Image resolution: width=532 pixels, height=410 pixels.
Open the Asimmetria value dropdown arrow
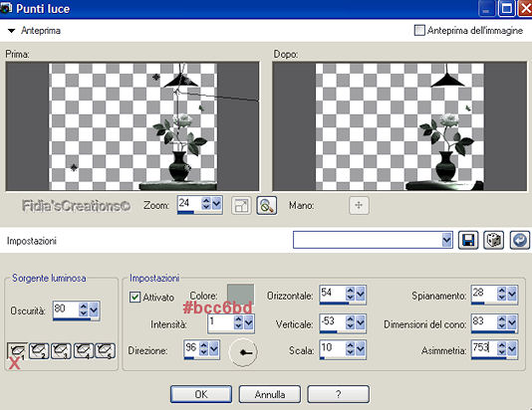[511, 348]
